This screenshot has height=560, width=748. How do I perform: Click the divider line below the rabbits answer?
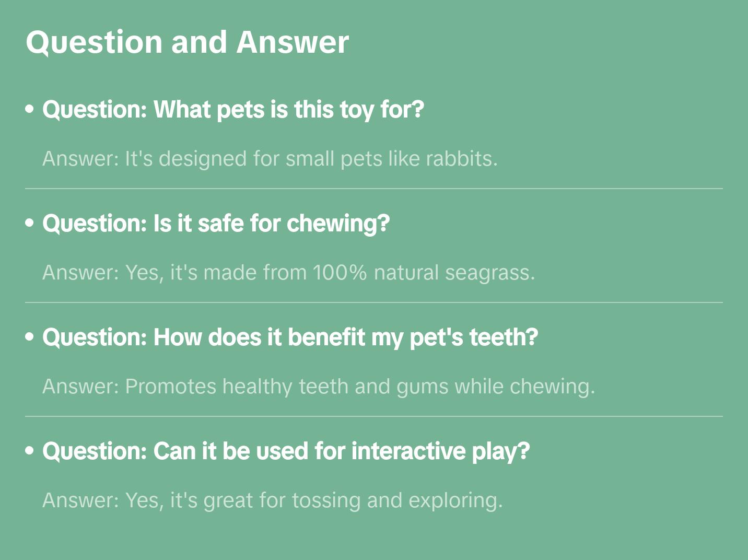(374, 189)
